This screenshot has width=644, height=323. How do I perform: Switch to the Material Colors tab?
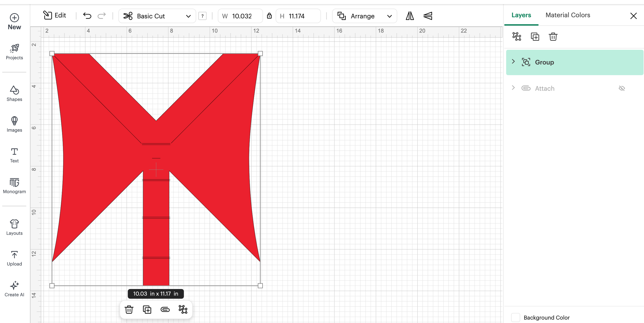point(567,15)
